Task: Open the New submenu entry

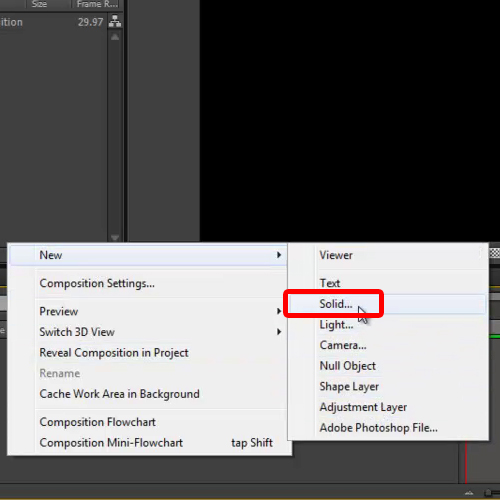Action: click(148, 255)
